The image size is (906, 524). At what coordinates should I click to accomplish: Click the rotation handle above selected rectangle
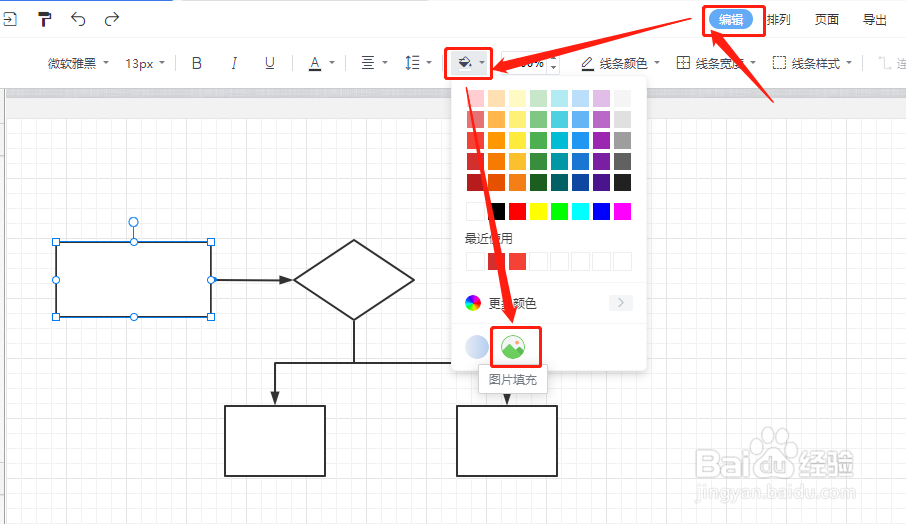click(x=133, y=222)
